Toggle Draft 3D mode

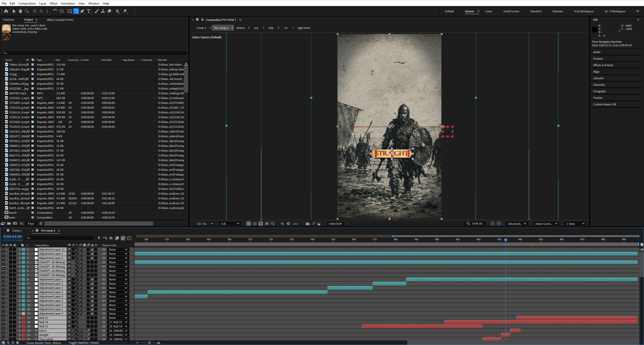pos(474,224)
